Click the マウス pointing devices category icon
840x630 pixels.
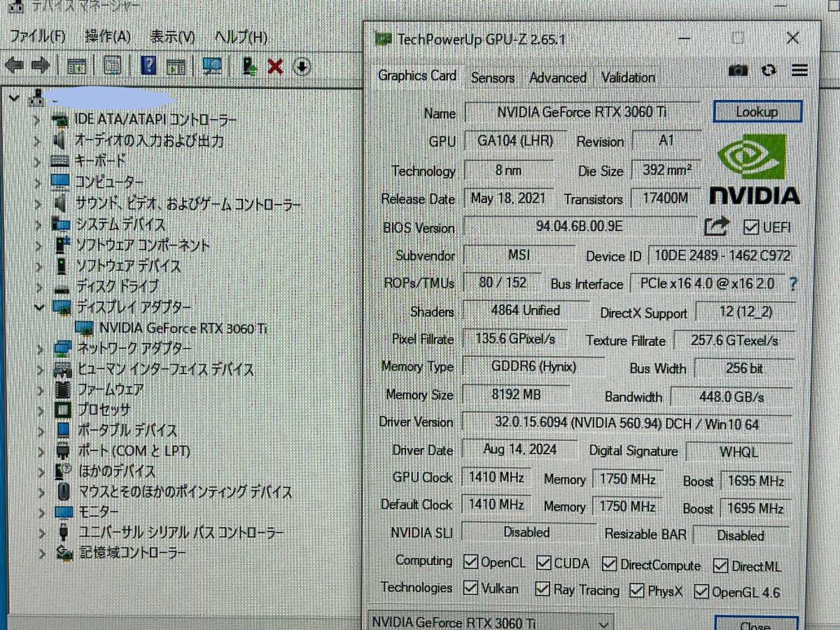63,491
